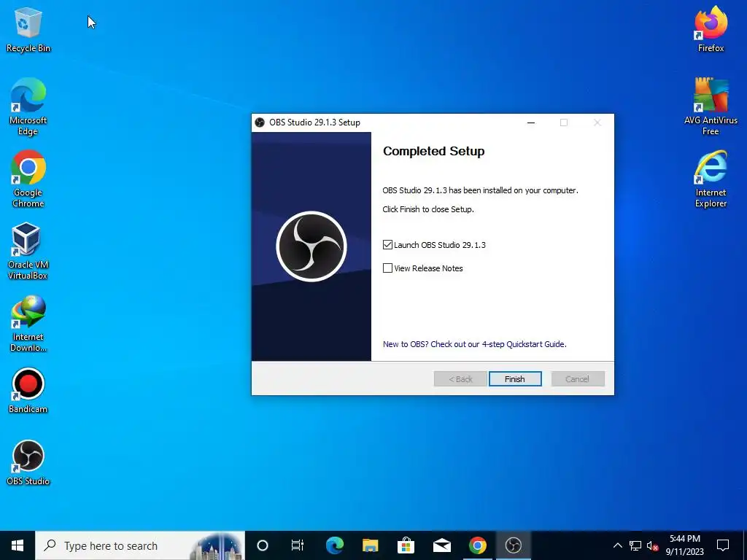Launch Microsoft Edge from the taskbar

pyautogui.click(x=334, y=545)
